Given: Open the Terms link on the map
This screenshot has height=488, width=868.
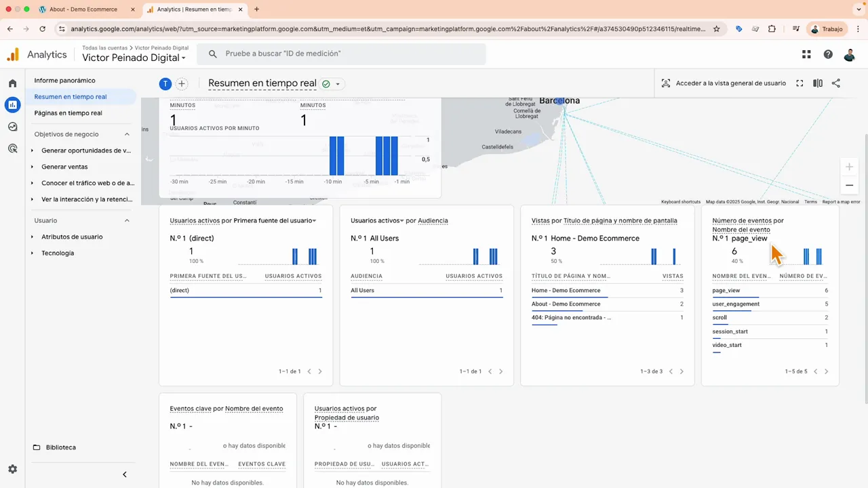Looking at the screenshot, I should [x=810, y=201].
